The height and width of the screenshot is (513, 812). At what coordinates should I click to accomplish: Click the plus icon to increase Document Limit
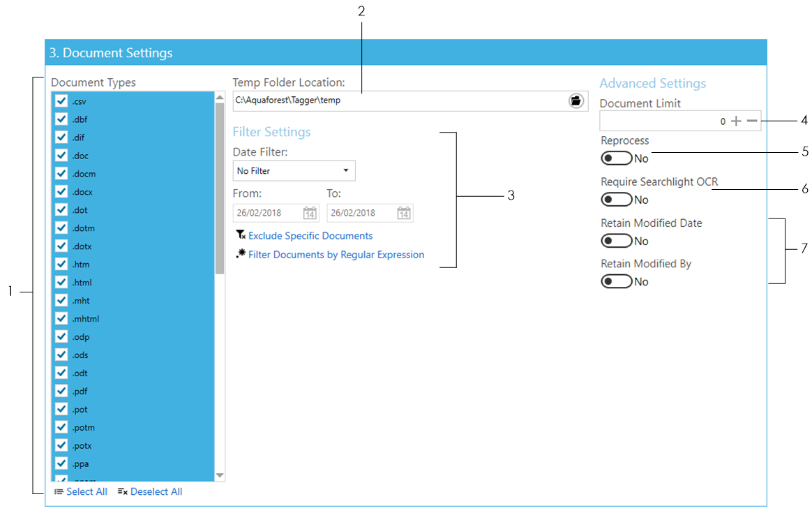click(x=736, y=121)
